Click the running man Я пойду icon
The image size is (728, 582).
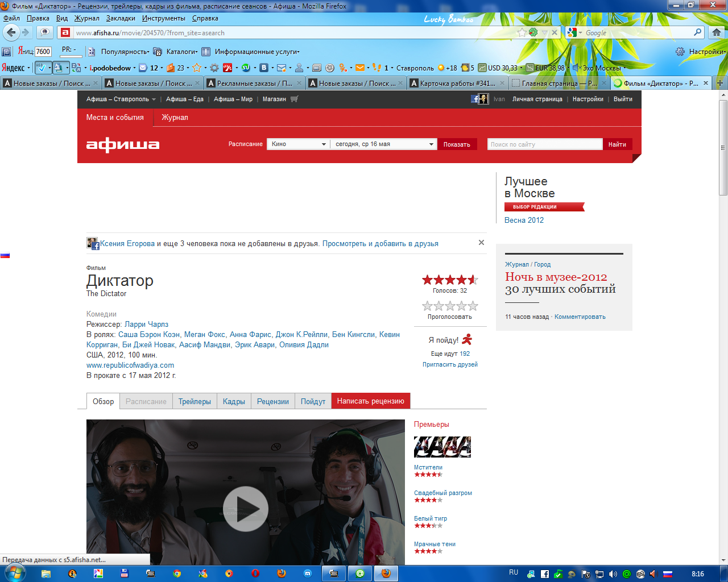[467, 339]
